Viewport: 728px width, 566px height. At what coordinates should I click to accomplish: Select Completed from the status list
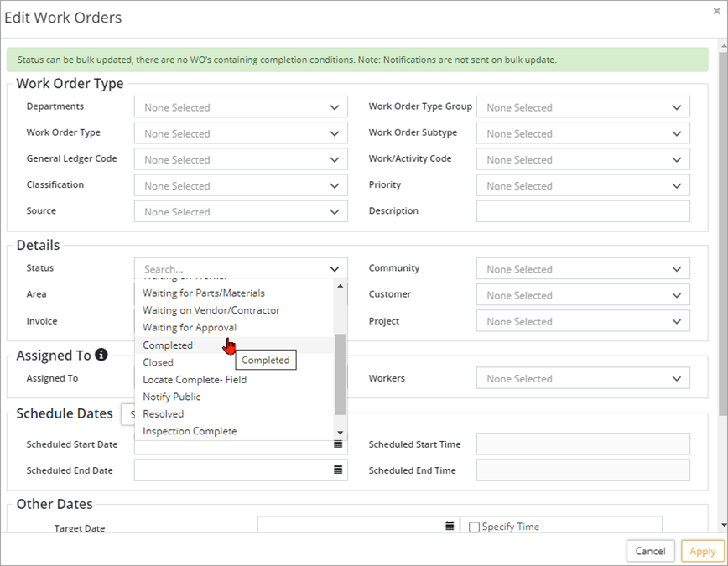(x=168, y=345)
